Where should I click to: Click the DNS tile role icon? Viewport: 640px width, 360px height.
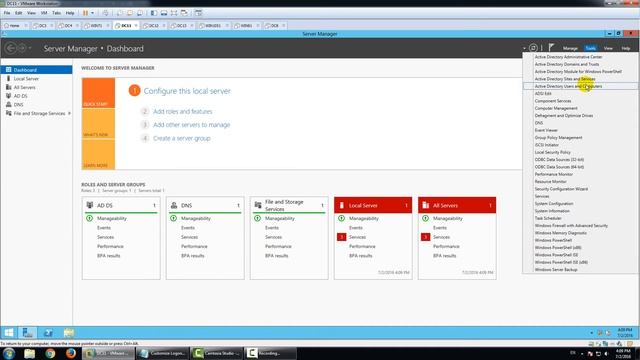pyautogui.click(x=174, y=205)
